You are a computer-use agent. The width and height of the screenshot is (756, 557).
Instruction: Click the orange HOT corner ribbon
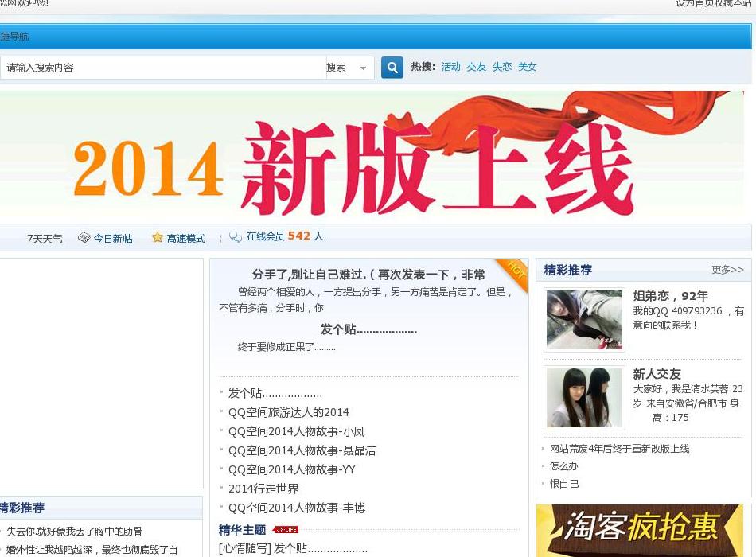(x=514, y=272)
